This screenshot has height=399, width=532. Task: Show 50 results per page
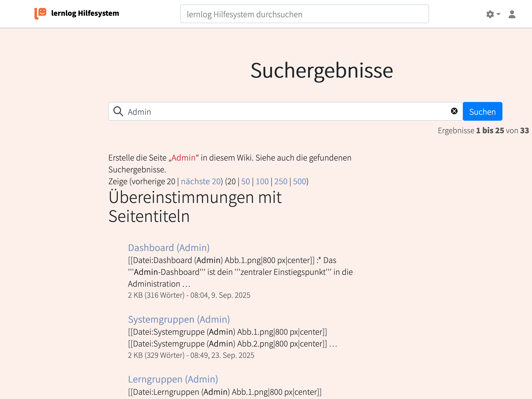click(246, 181)
